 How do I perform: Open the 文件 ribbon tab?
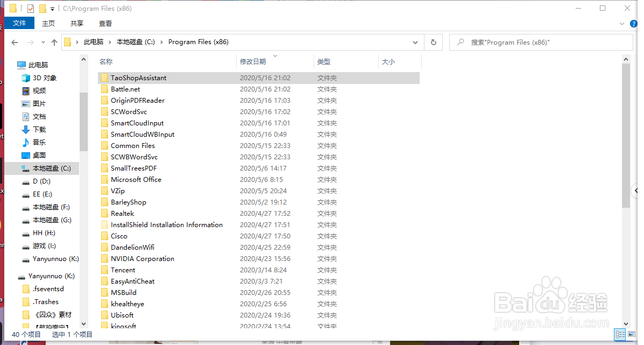19,23
